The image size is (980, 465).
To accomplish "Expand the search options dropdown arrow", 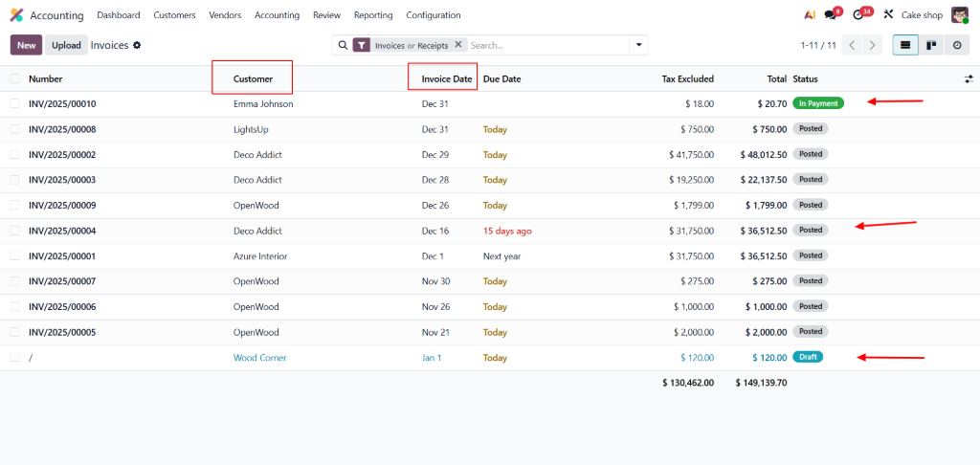I will pos(637,45).
